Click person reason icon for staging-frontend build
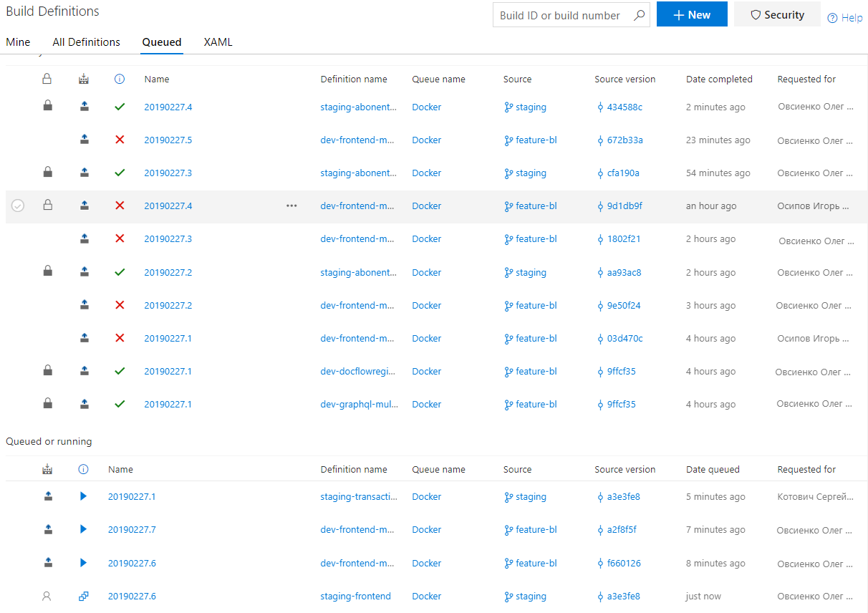 (x=47, y=596)
